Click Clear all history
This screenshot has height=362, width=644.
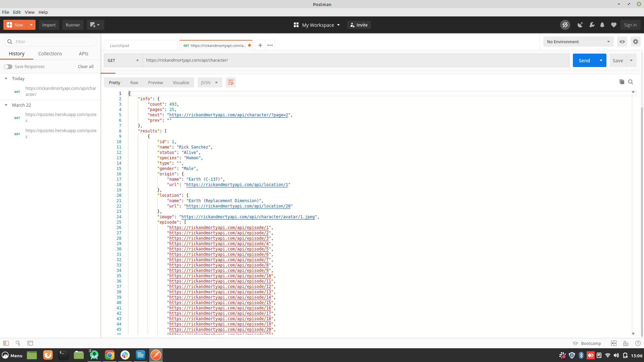86,66
